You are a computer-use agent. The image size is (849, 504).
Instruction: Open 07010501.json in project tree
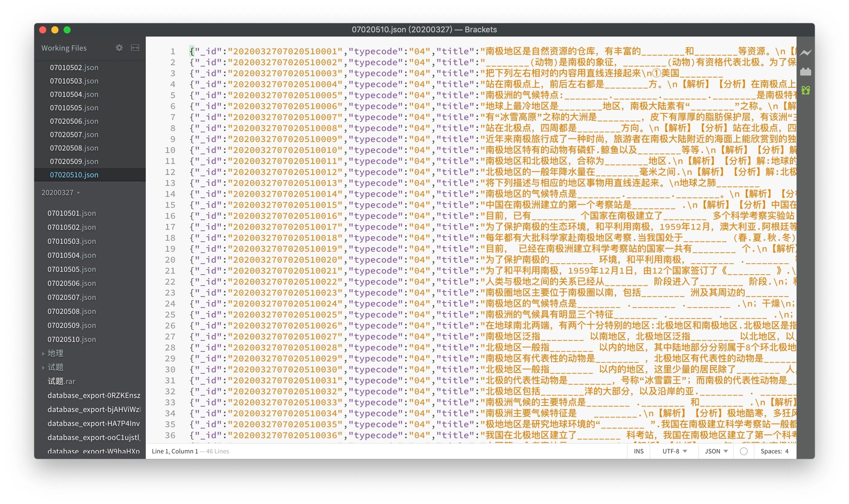pos(71,213)
